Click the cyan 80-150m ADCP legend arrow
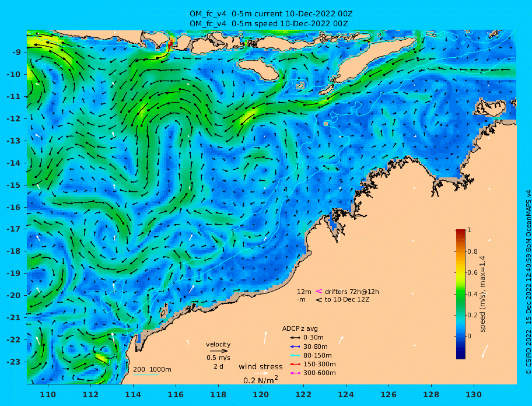Viewport: 532px width, 406px height. (x=295, y=355)
